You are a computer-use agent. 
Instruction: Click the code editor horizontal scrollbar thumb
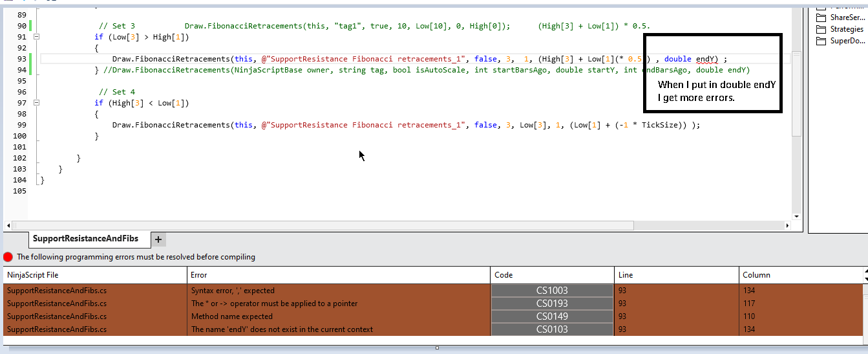click(x=323, y=226)
